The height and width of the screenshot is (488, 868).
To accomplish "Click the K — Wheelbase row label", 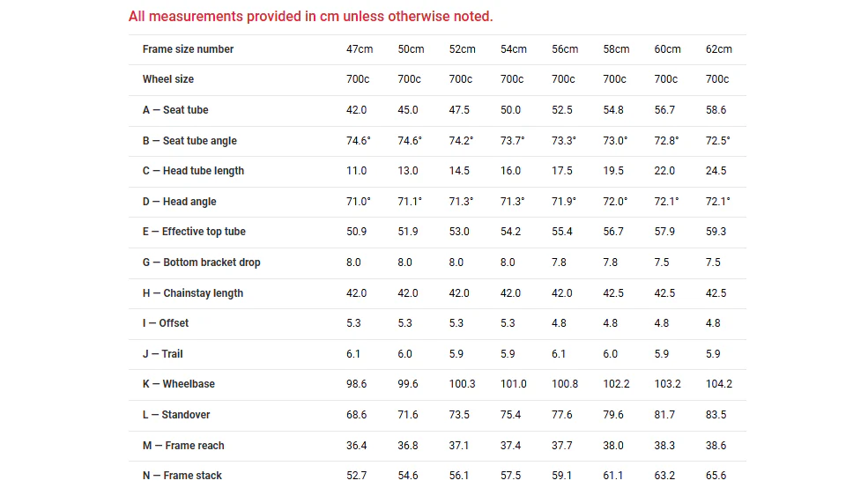I will pos(179,384).
